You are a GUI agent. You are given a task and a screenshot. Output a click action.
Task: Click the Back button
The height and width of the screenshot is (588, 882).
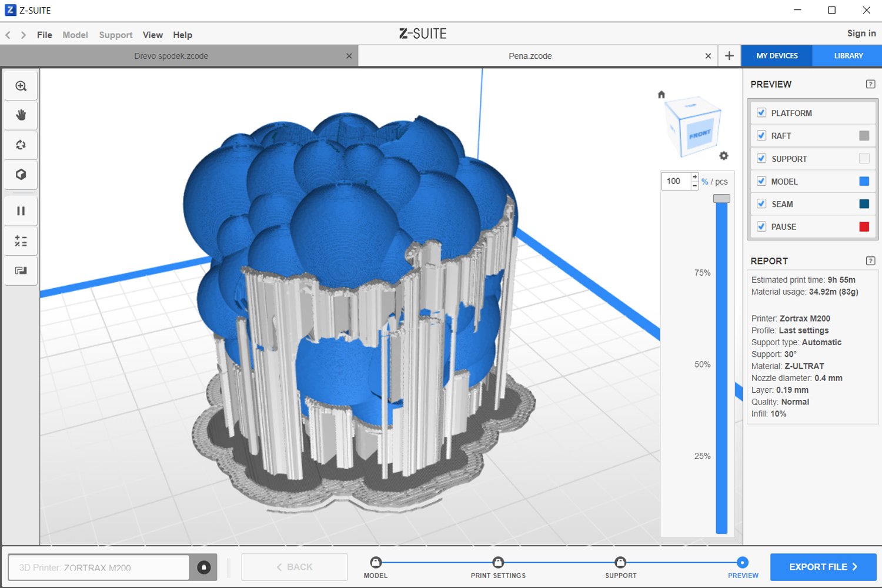tap(294, 567)
